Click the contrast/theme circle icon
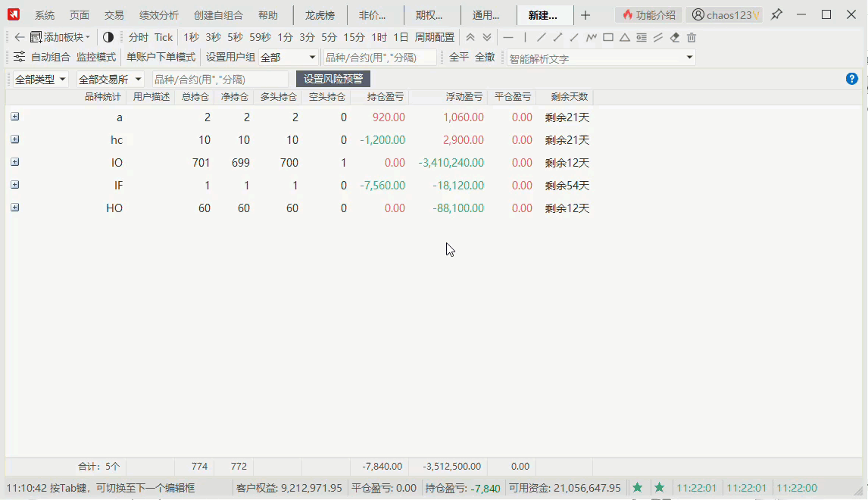 pyautogui.click(x=107, y=36)
